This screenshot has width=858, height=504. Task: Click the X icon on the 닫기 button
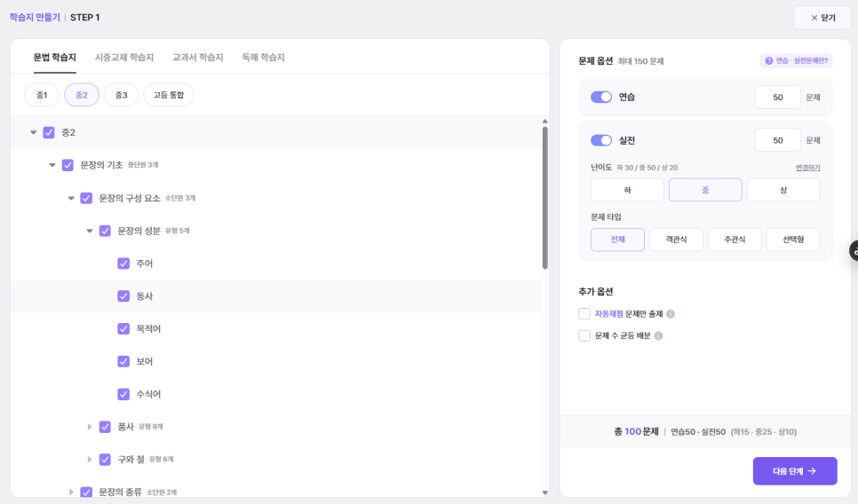[x=814, y=18]
